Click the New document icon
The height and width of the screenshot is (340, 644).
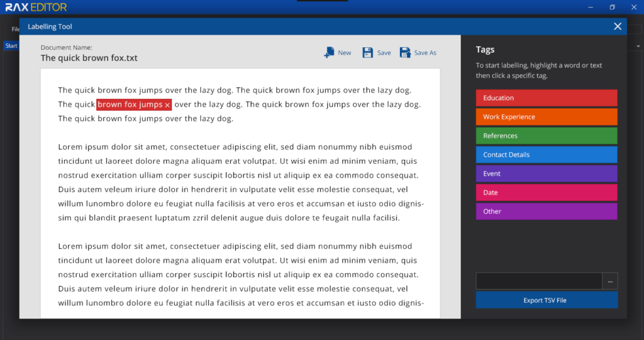329,53
